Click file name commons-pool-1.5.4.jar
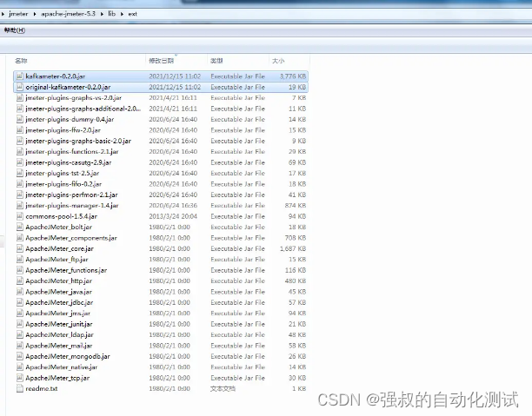532x416 pixels. coord(62,216)
